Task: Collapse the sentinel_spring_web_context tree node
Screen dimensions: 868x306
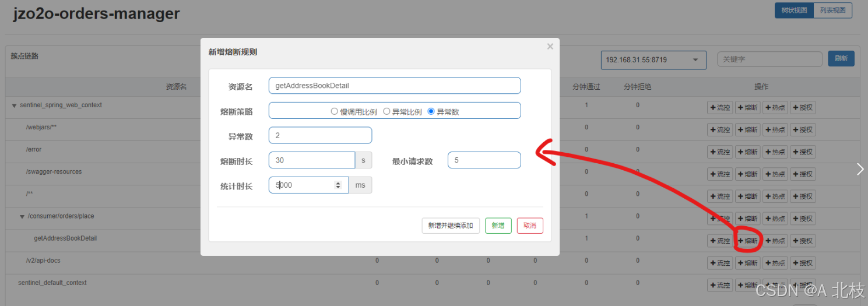Action: [x=15, y=105]
